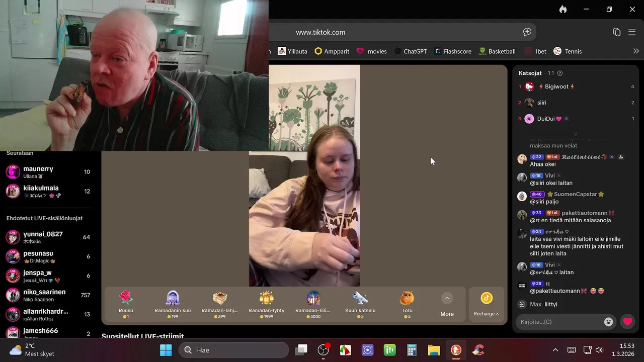Image resolution: width=644 pixels, height=362 pixels.
Task: Open DuckDuckGo browser taskbar icon
Action: point(456,350)
